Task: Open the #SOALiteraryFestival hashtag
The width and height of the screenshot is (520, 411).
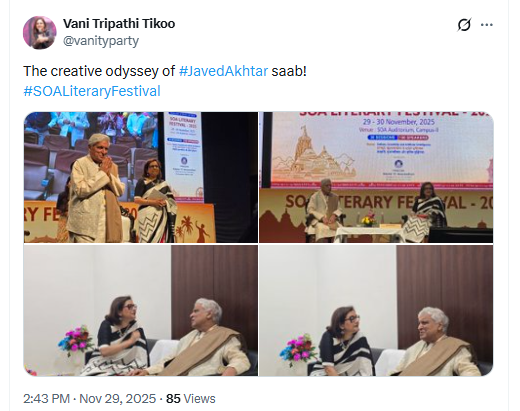Action: [92, 91]
